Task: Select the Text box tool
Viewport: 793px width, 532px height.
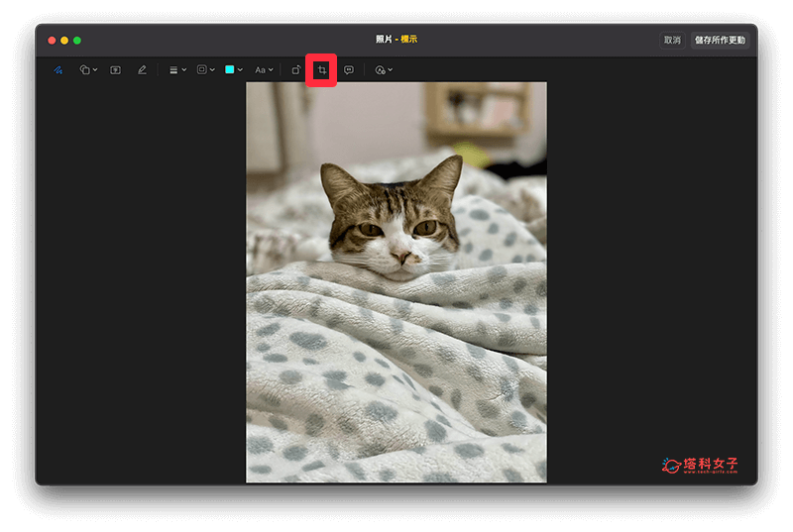Action: coord(115,70)
